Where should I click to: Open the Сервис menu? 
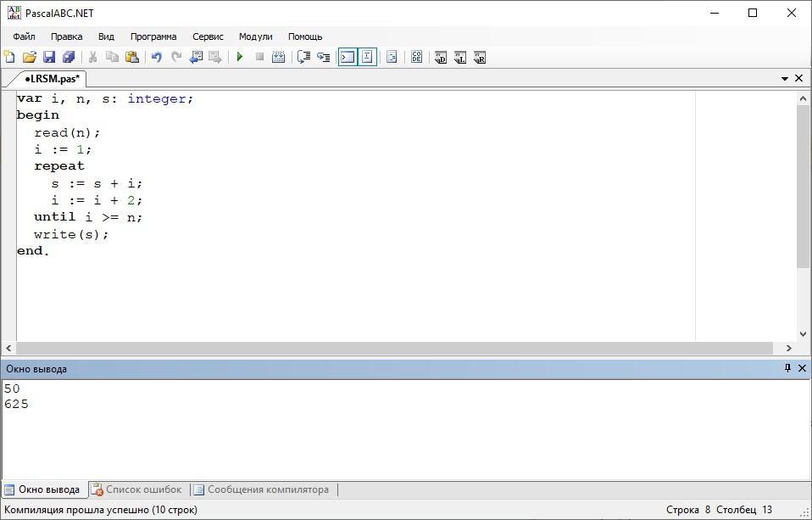(x=209, y=36)
